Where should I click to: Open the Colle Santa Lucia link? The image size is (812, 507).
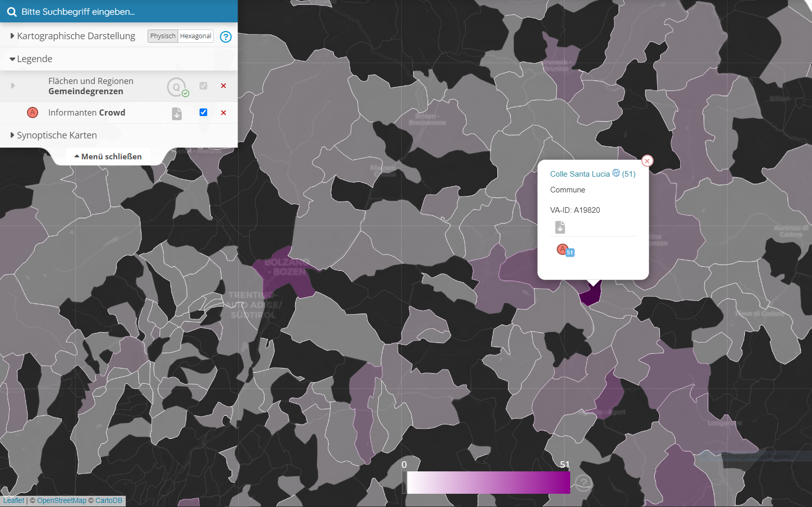point(579,174)
